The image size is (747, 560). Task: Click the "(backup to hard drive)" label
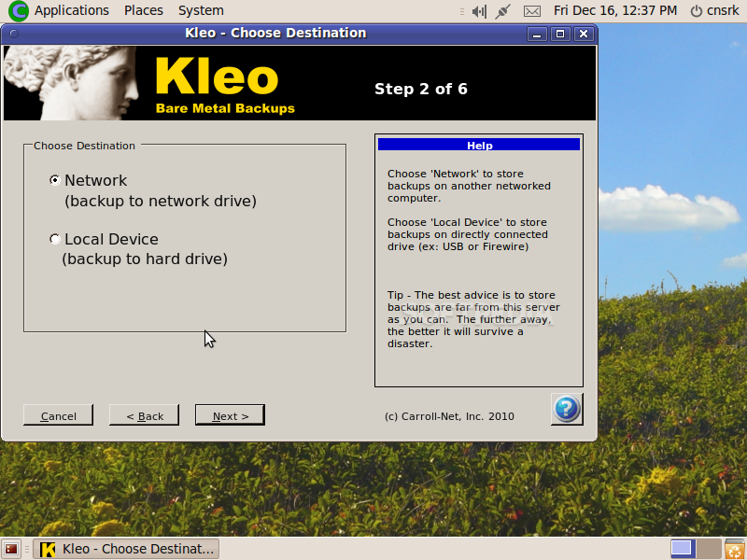coord(145,259)
